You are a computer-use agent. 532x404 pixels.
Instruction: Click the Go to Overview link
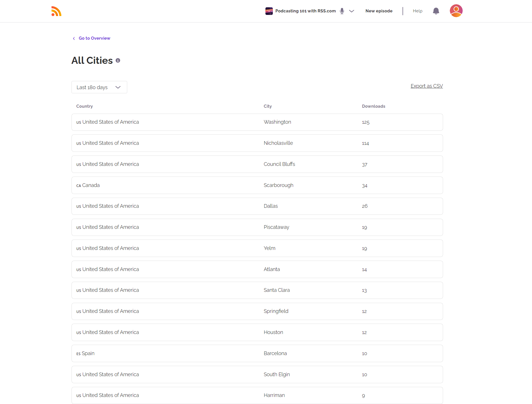(x=94, y=38)
